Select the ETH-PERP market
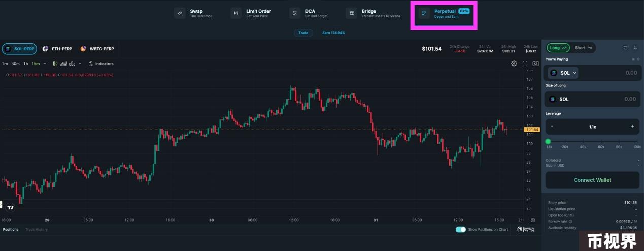The width and height of the screenshot is (644, 251). click(57, 49)
